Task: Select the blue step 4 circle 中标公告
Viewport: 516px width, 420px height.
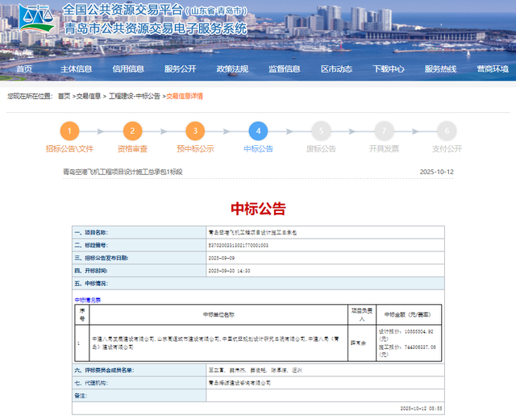Action: click(257, 131)
